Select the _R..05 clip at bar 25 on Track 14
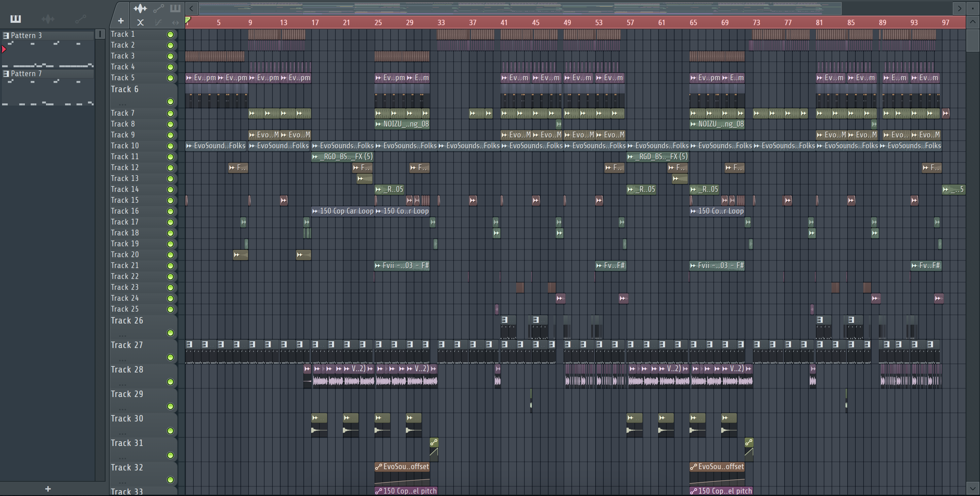 tap(389, 189)
